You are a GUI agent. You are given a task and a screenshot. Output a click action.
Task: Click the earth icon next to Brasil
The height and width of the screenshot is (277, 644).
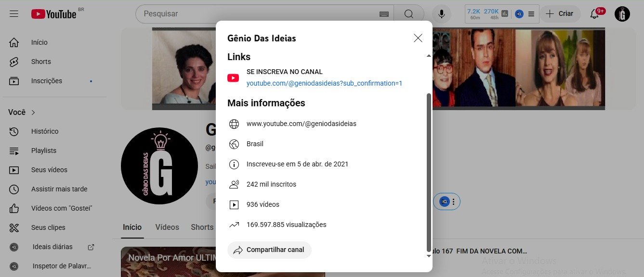pyautogui.click(x=234, y=144)
